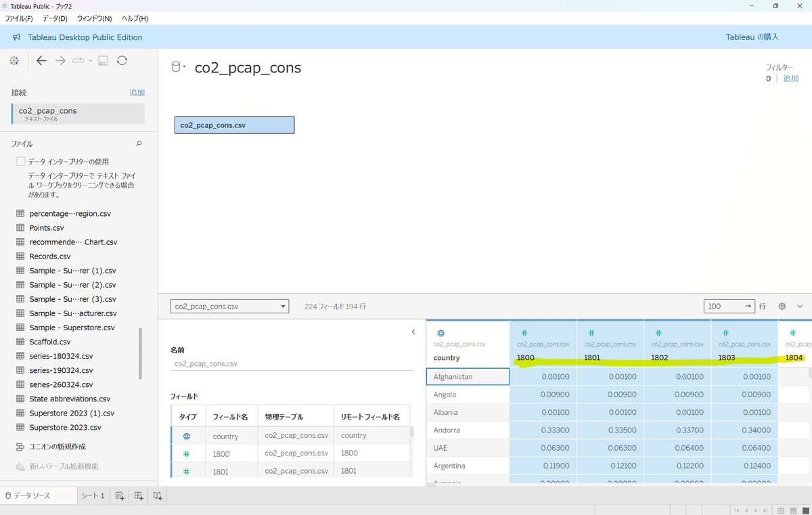Open the ヘルプ(H) menu
Screen dimensions: 812x515
click(135, 18)
